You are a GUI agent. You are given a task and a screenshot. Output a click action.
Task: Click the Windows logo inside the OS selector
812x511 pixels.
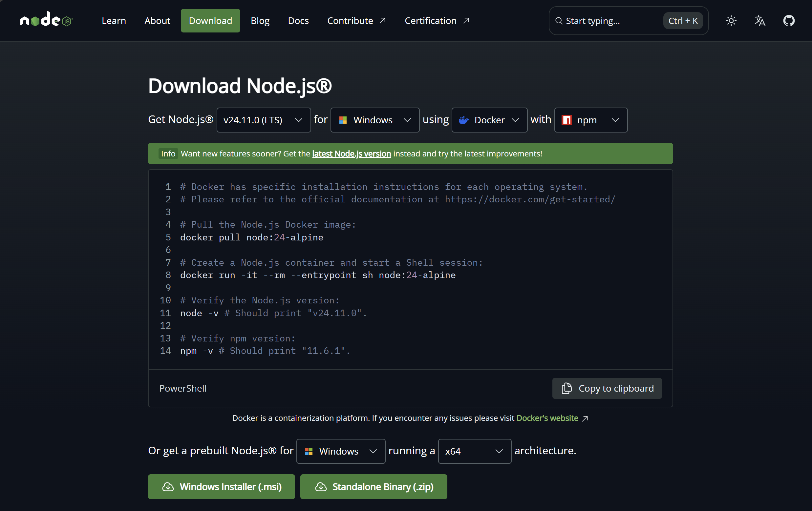tap(343, 120)
